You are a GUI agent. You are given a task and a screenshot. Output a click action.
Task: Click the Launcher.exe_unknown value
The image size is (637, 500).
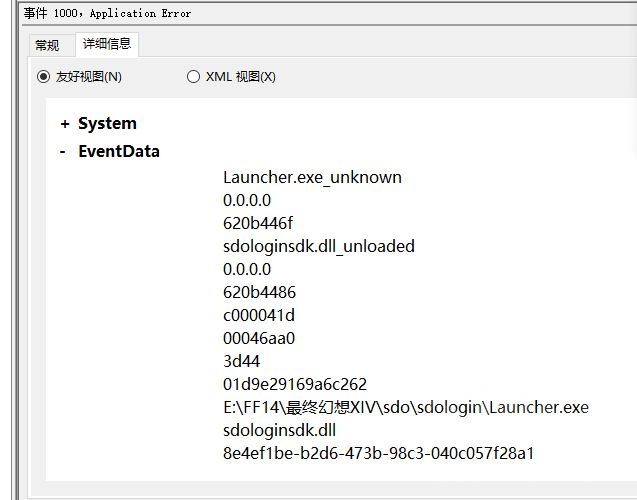312,177
